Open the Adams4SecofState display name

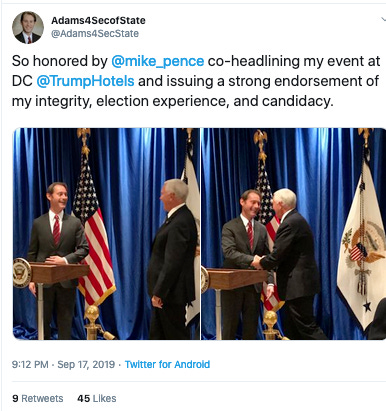click(98, 21)
